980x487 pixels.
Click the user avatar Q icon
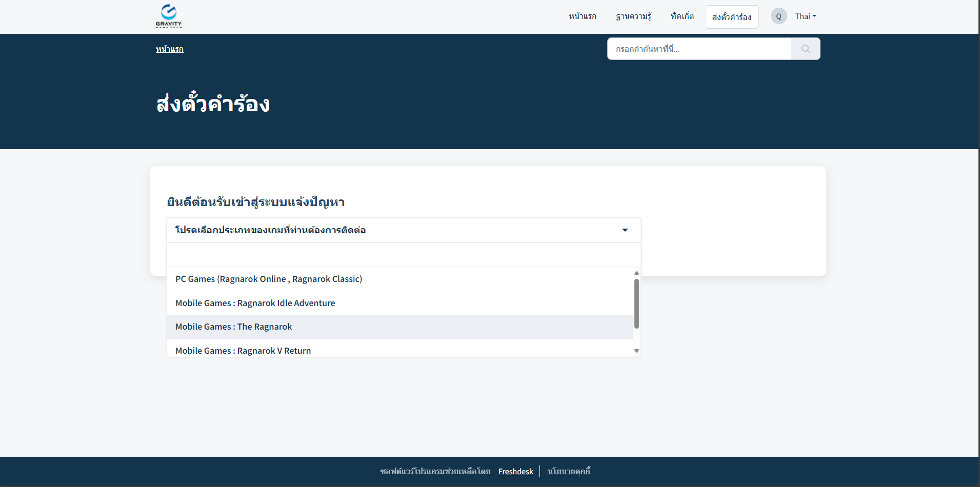coord(778,16)
